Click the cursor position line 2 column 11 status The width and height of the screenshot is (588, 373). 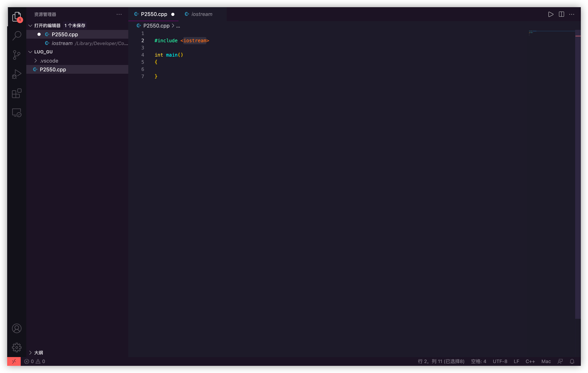pos(441,361)
